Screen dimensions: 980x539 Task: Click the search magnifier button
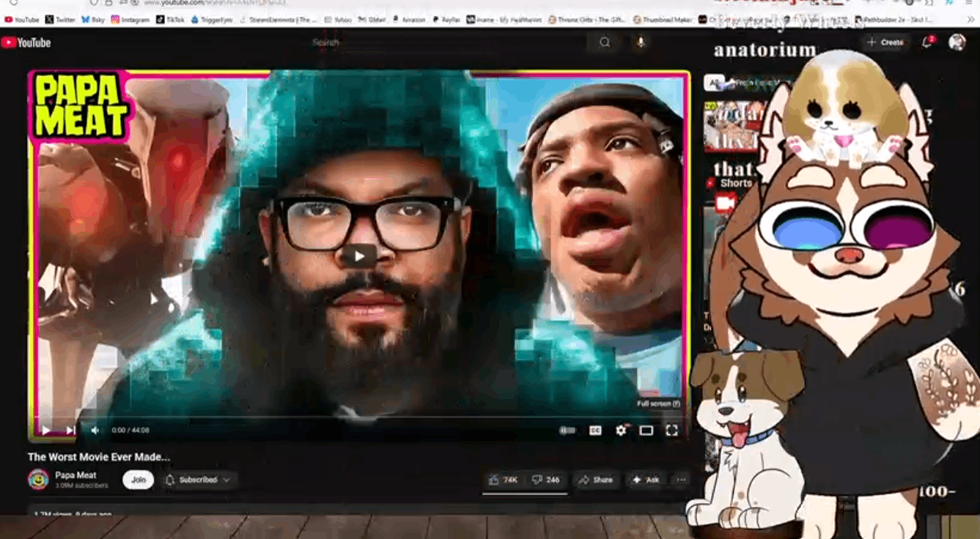tap(605, 42)
